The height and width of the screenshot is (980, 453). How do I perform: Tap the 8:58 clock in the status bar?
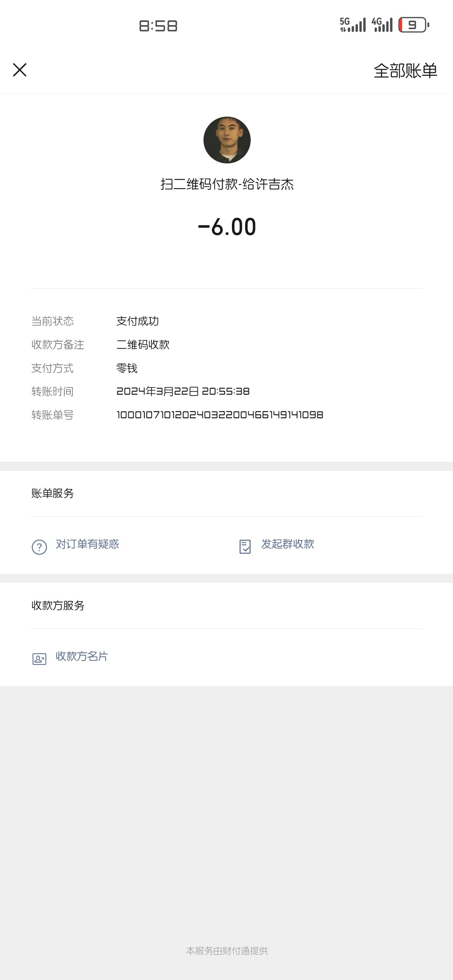tap(158, 26)
